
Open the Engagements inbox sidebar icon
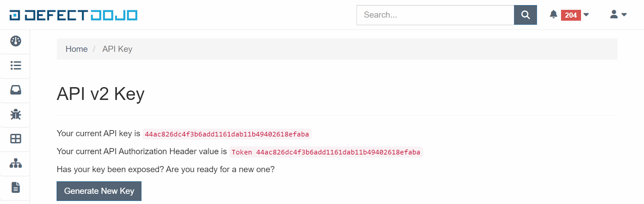tap(16, 90)
